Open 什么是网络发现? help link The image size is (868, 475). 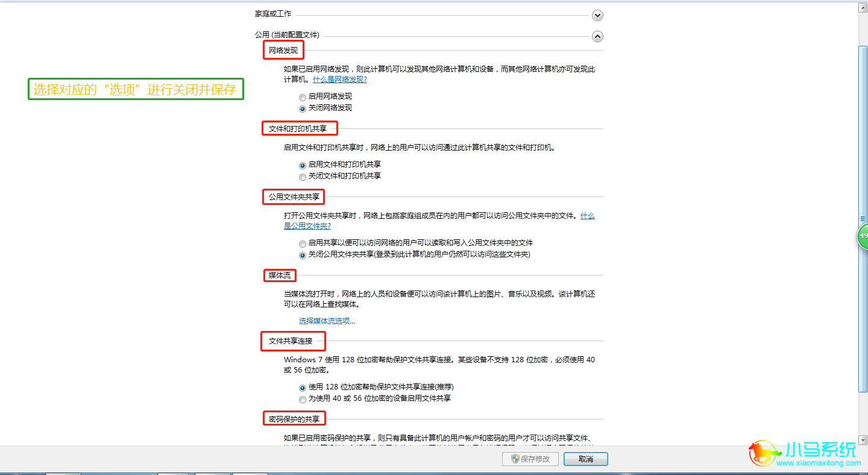339,80
